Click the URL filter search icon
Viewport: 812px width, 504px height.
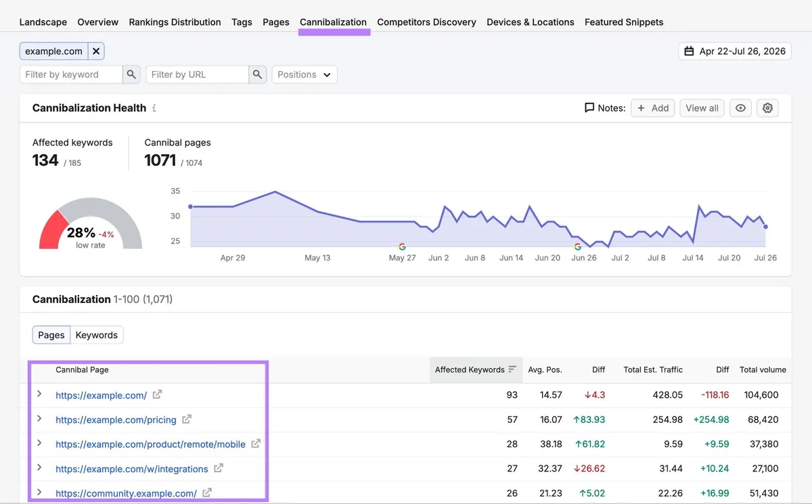coord(257,74)
